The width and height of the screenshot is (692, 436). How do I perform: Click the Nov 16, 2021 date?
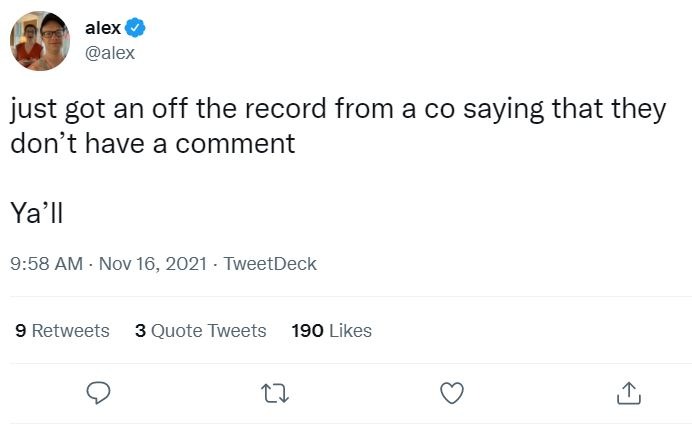[153, 264]
